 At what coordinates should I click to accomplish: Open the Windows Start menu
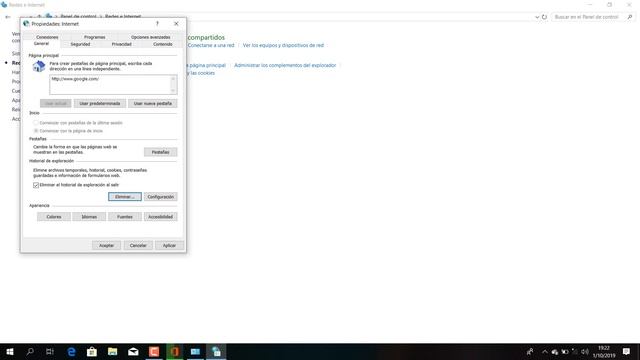coord(10,351)
